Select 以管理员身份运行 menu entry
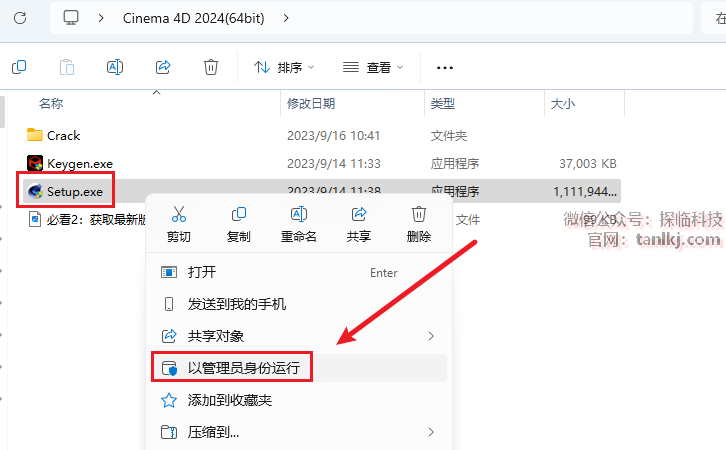The image size is (726, 450). click(299, 368)
